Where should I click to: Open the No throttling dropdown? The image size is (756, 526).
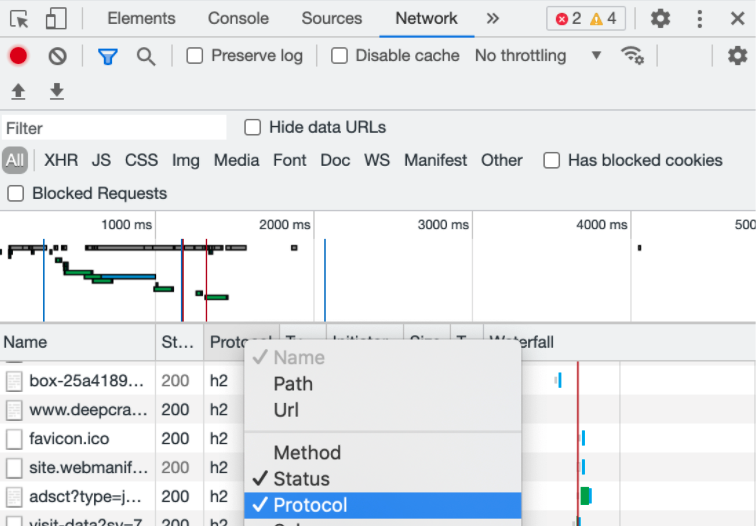pos(538,56)
